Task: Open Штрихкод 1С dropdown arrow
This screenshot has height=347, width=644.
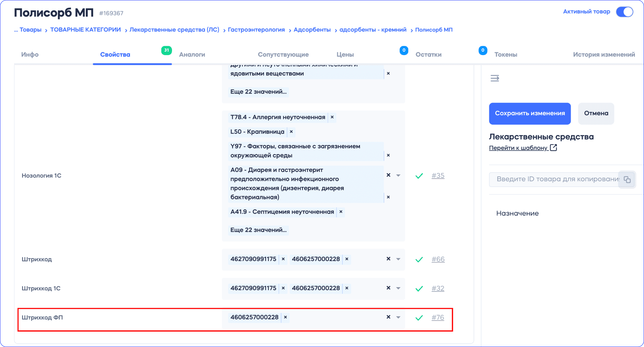Action: click(398, 288)
